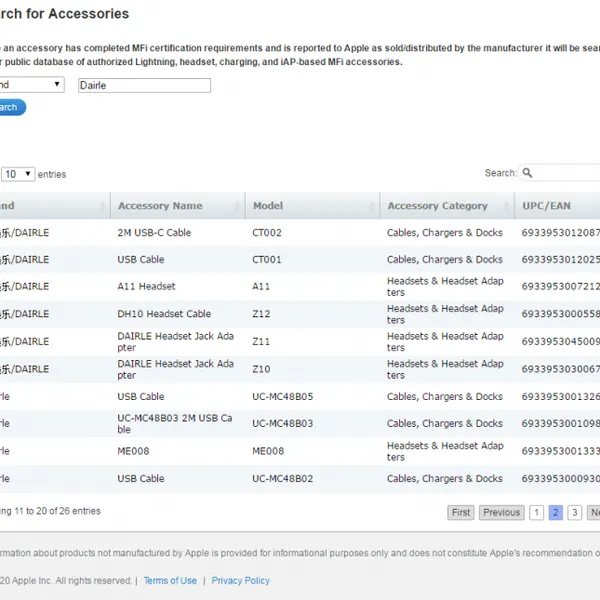Click the sort arrows on Accessory Name header
The image size is (600, 600).
pos(237,206)
